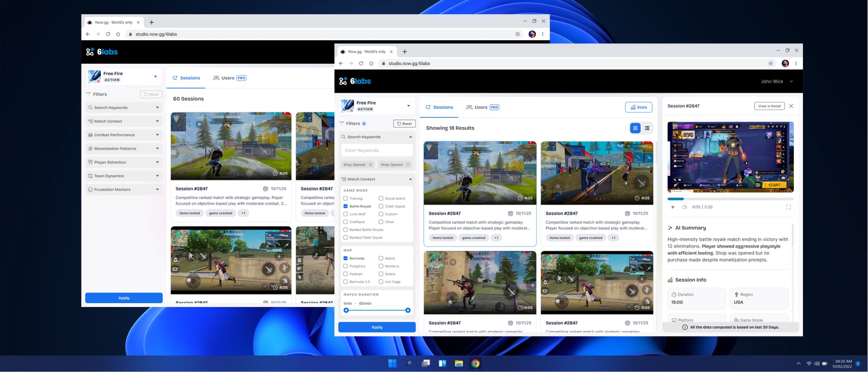Select the Social Island checkbox
Screen dimensions: 868x372
tap(381, 198)
